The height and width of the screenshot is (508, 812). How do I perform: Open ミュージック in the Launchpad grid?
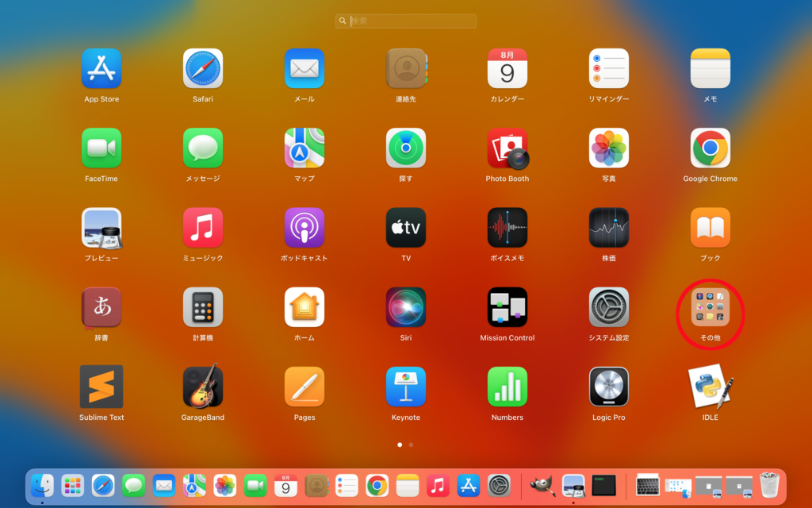pos(203,228)
